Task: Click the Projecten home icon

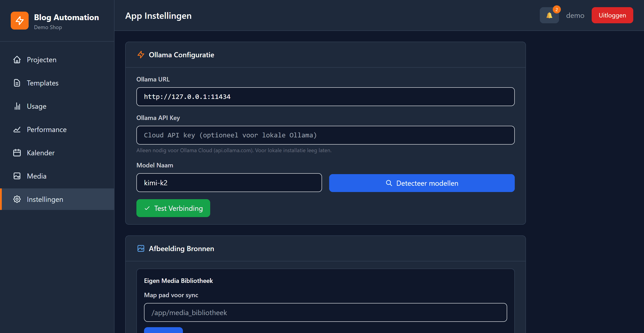Action: pos(17,60)
